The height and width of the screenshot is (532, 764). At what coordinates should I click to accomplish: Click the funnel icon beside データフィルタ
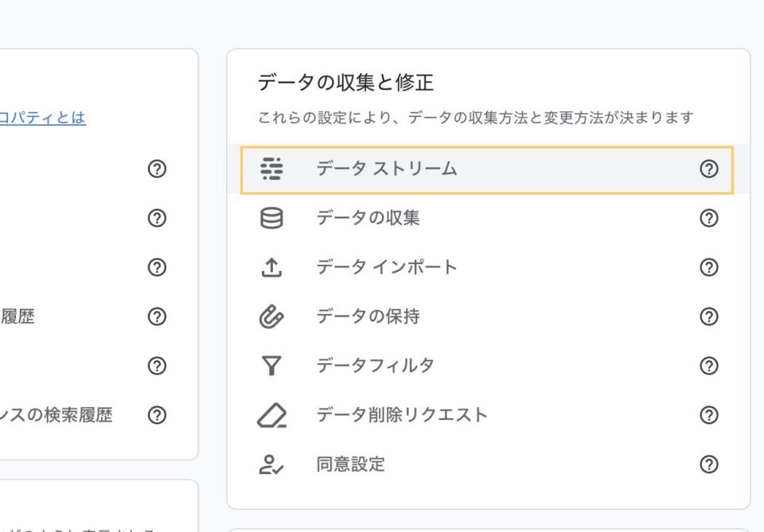coord(271,366)
